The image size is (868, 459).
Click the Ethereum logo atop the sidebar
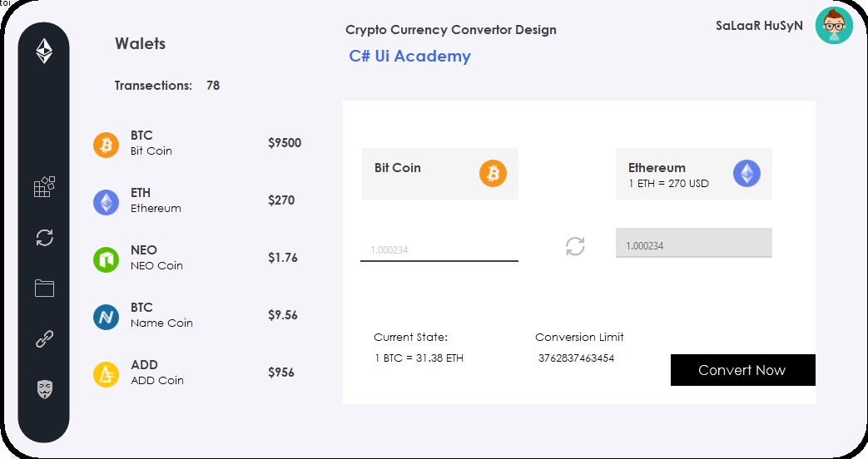(44, 52)
